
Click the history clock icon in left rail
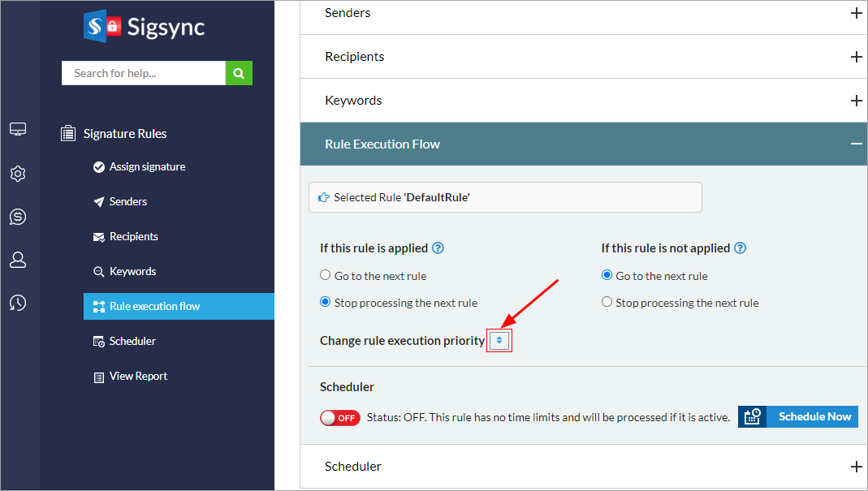(x=18, y=303)
